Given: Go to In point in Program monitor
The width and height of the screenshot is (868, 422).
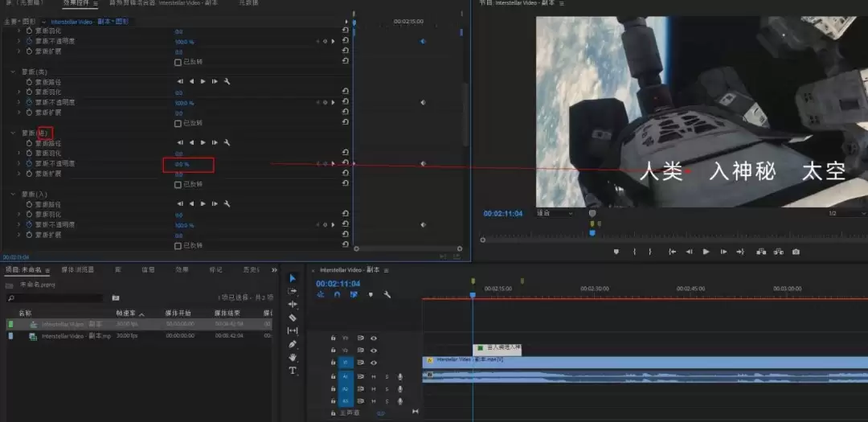Looking at the screenshot, I should coord(672,252).
